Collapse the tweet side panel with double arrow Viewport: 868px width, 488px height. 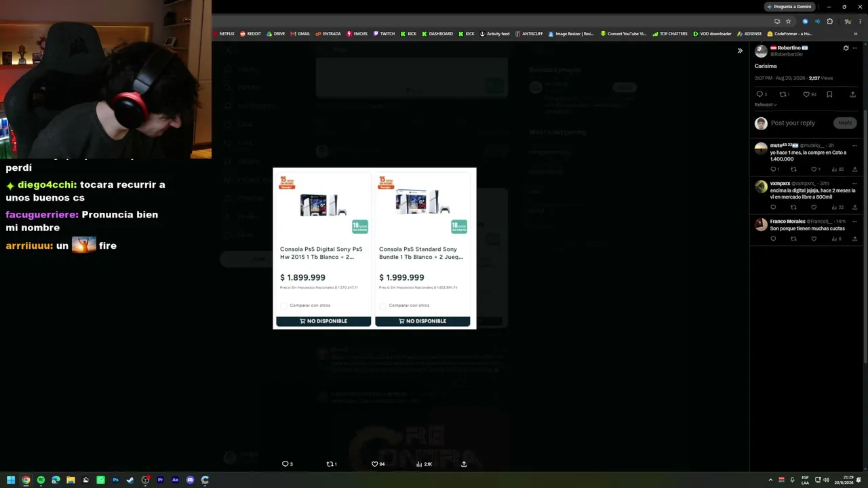(x=740, y=51)
